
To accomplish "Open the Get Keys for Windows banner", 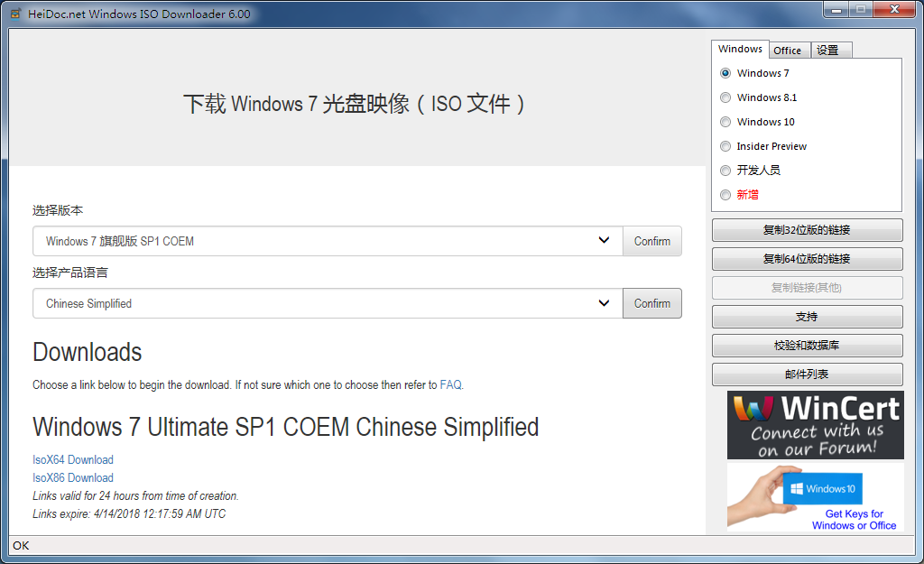I will click(x=816, y=497).
